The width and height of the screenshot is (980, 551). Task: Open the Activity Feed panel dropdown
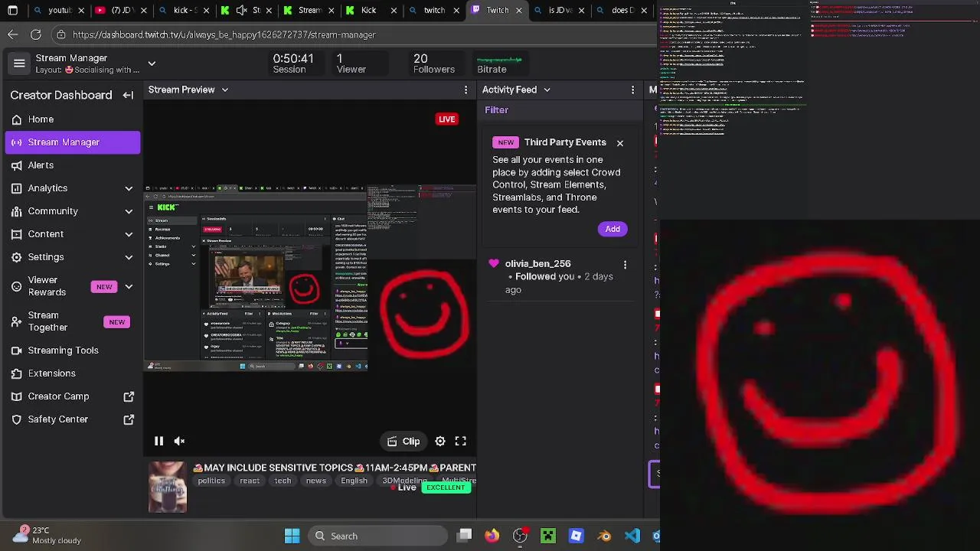click(x=547, y=90)
